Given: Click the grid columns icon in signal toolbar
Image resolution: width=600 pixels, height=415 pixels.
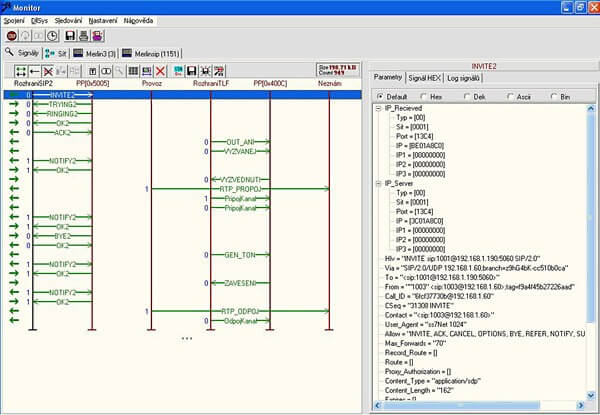Looking at the screenshot, I should (x=133, y=71).
